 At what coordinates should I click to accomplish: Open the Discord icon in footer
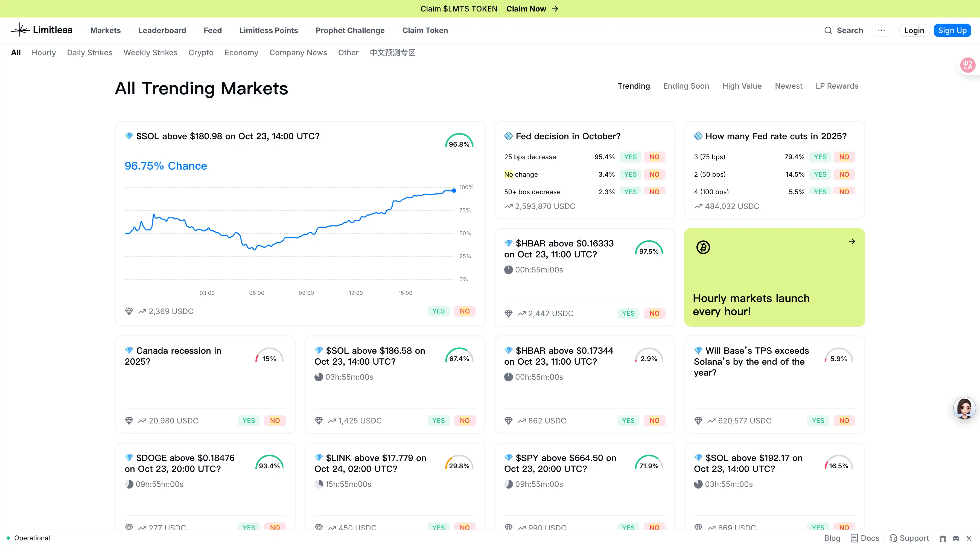click(x=956, y=538)
